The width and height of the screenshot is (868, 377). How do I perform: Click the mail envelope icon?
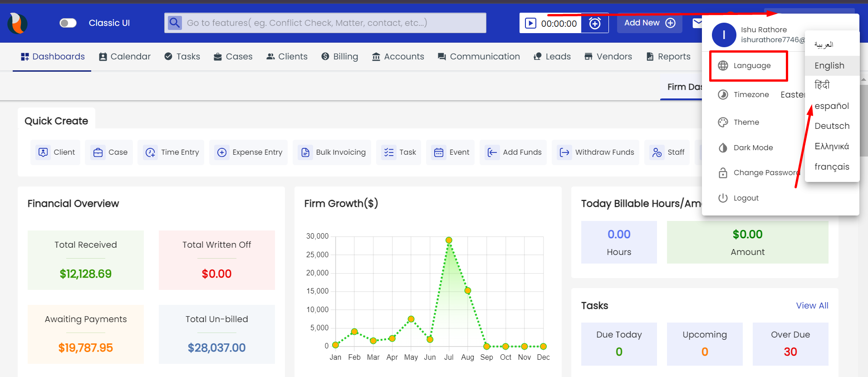[697, 23]
